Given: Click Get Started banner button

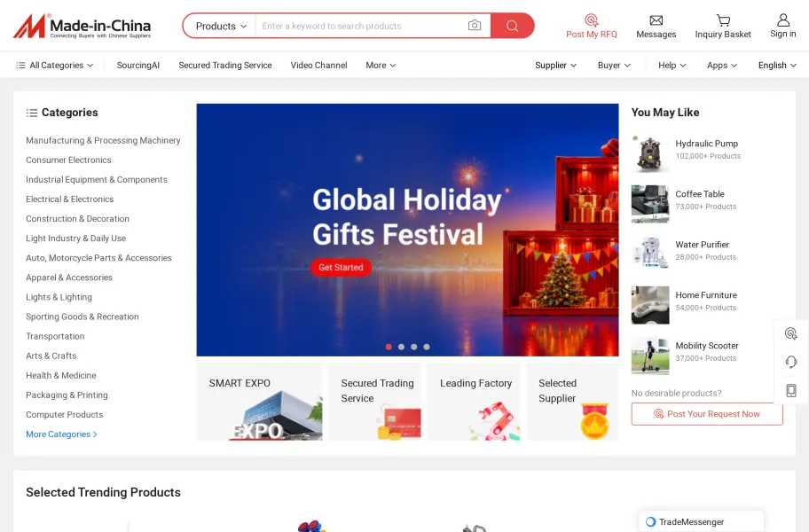Looking at the screenshot, I should click(x=341, y=267).
